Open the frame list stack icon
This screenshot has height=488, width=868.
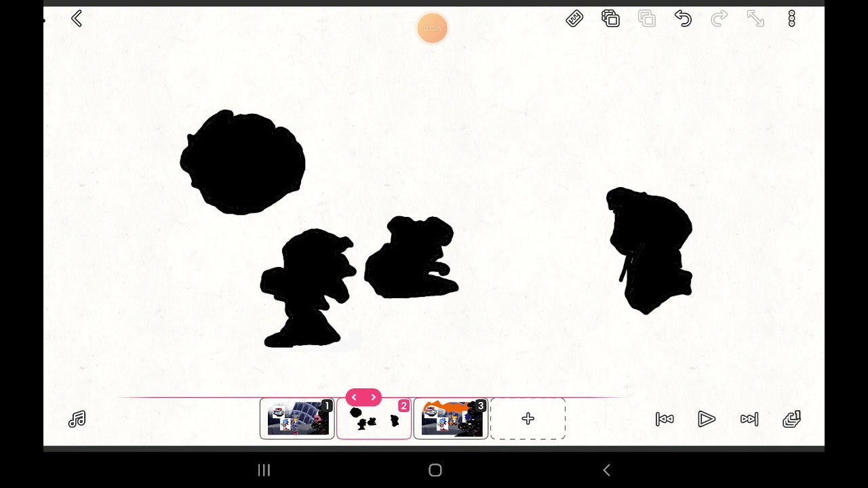791,420
